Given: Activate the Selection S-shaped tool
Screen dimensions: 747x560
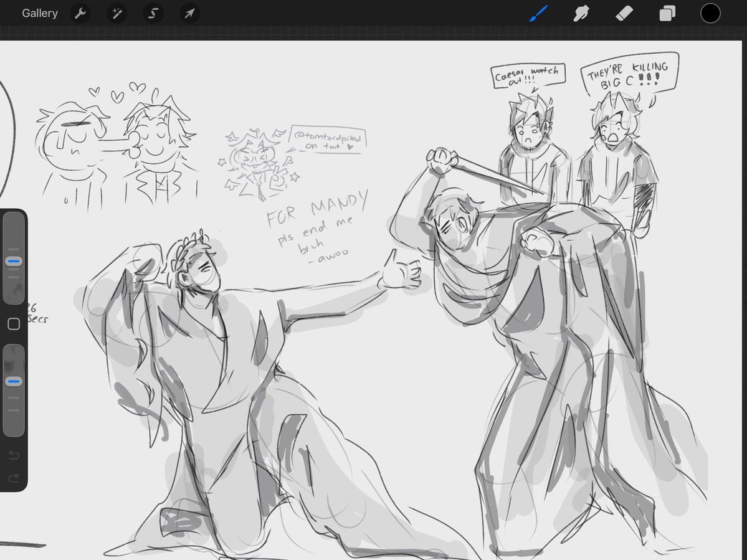Looking at the screenshot, I should point(153,13).
